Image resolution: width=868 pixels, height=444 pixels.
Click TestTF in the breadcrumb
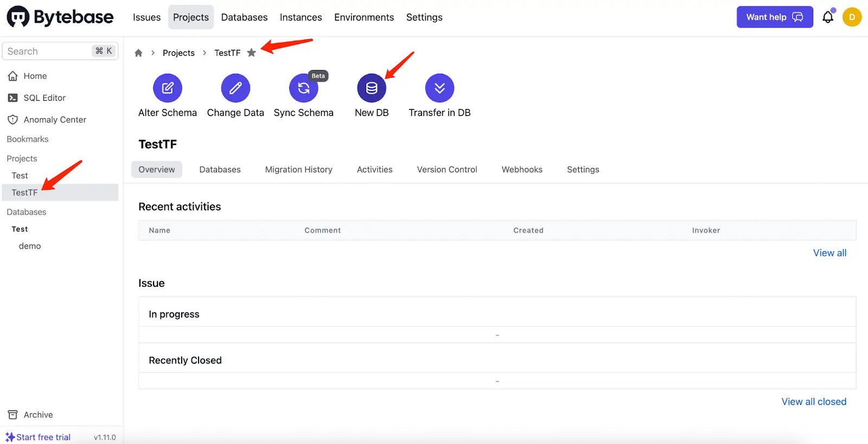227,53
